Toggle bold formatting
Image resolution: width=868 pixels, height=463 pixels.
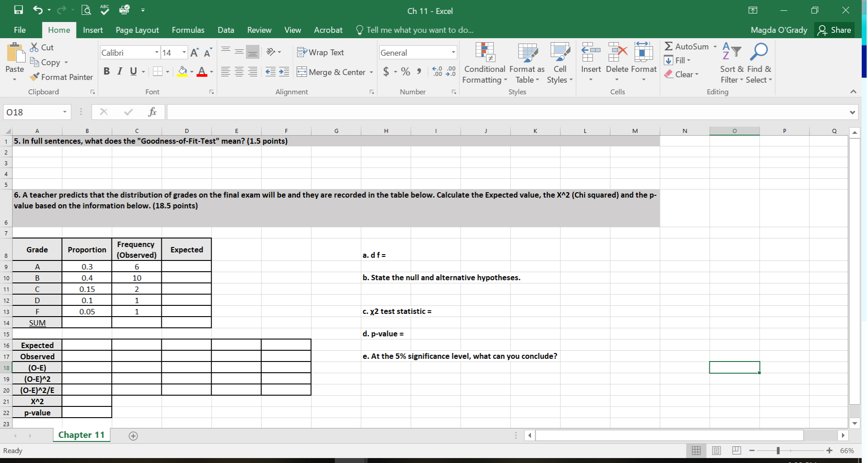click(x=107, y=71)
